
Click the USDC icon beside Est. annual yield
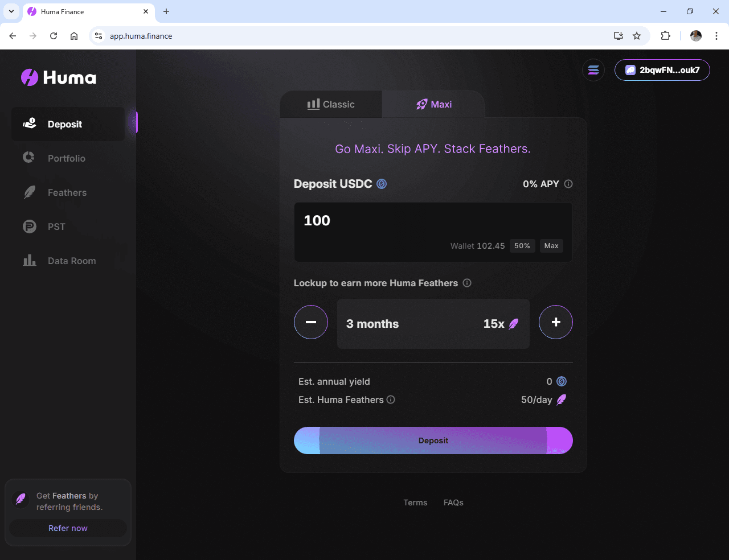tap(562, 381)
